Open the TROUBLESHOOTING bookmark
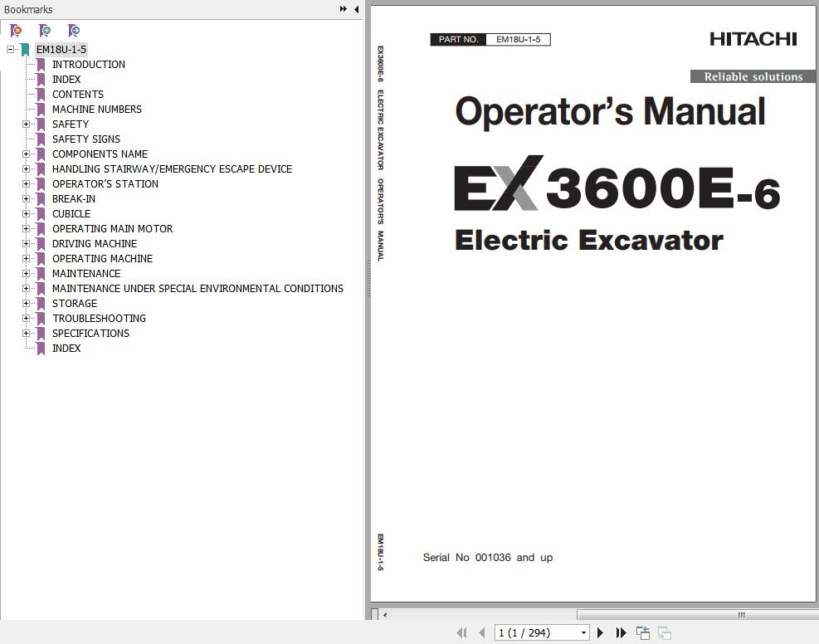Image resolution: width=819 pixels, height=644 pixels. 99,319
